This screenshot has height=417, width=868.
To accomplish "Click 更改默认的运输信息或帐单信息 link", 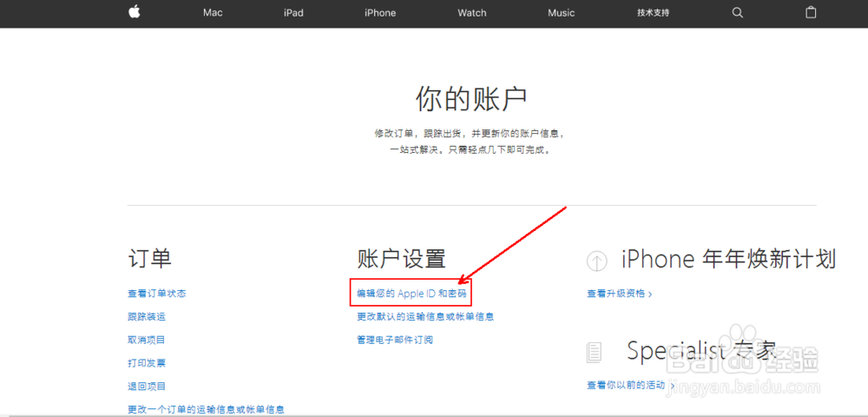I will (x=425, y=317).
